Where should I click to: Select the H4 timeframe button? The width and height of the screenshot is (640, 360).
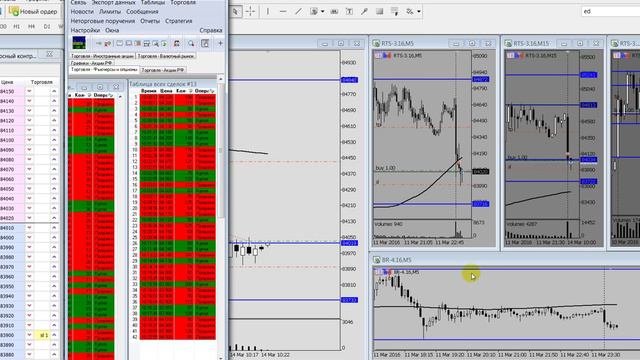point(31,27)
